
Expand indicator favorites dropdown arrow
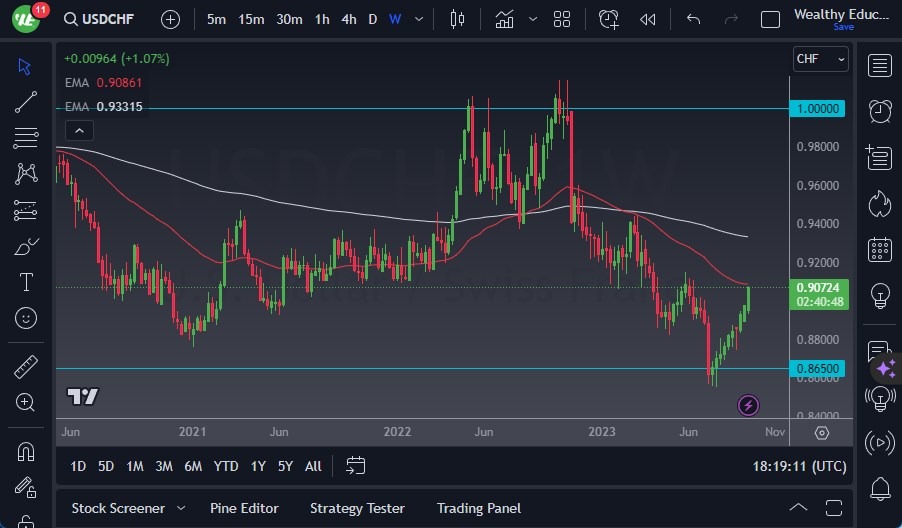click(533, 20)
